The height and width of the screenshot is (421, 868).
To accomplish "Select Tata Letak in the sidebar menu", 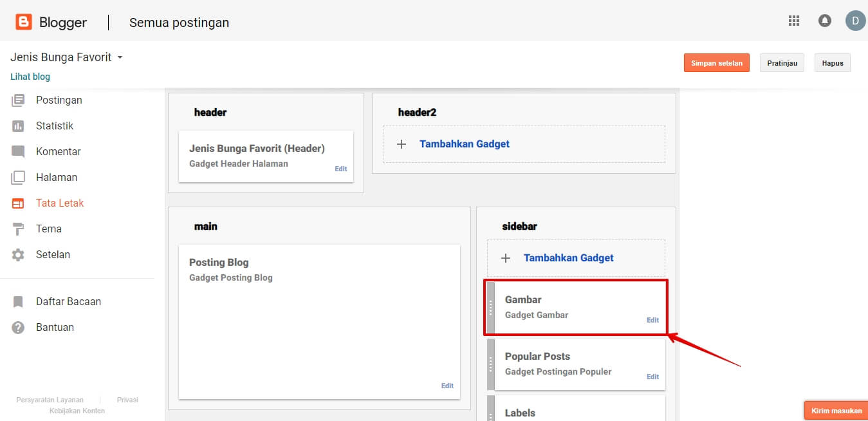I will point(60,203).
